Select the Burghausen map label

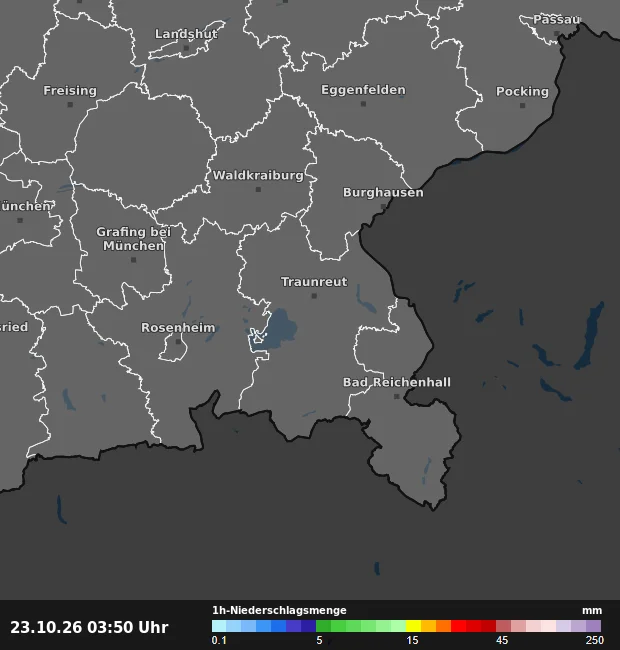(383, 192)
